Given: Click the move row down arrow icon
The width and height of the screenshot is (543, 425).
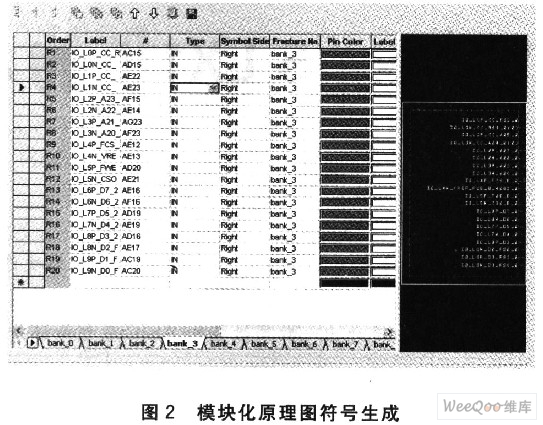Looking at the screenshot, I should pos(153,14).
